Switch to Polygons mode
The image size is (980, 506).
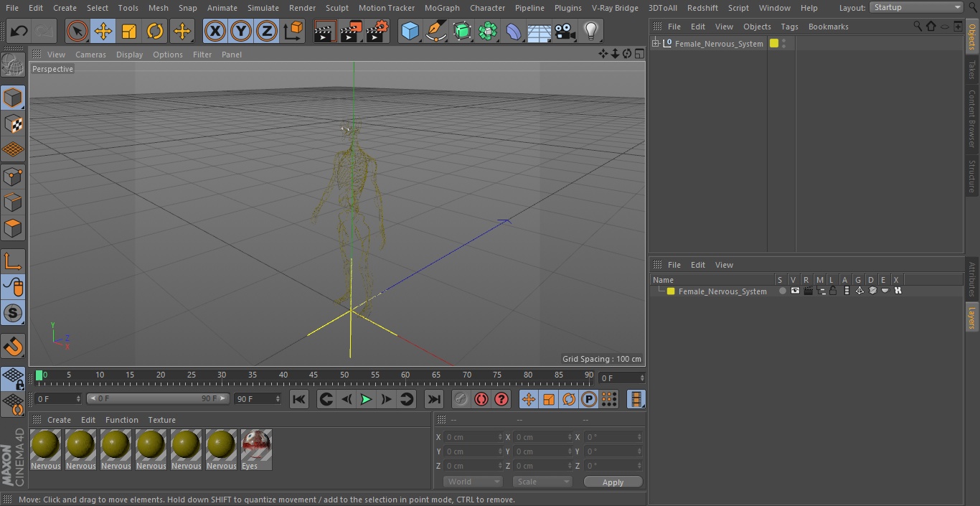[x=13, y=229]
